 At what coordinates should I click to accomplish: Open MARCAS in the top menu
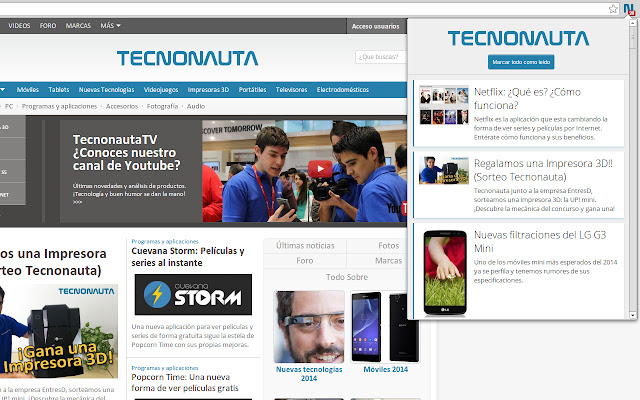[78, 25]
